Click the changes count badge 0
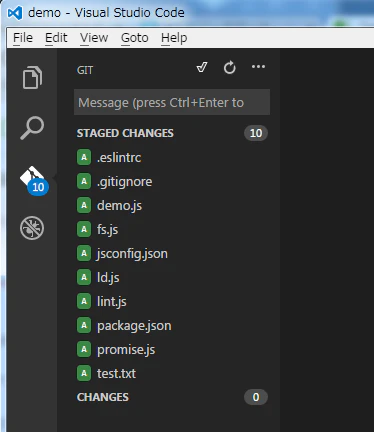Viewport: 374px width, 432px height. (256, 397)
